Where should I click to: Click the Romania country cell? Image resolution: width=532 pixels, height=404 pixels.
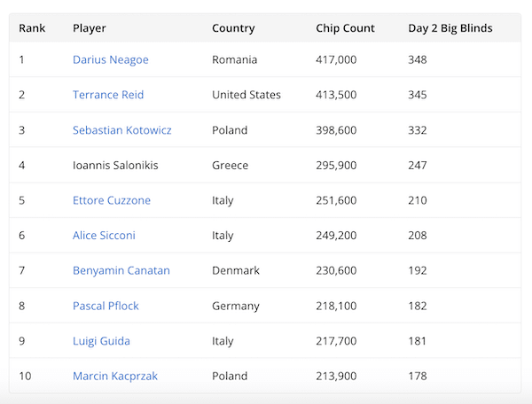point(234,60)
